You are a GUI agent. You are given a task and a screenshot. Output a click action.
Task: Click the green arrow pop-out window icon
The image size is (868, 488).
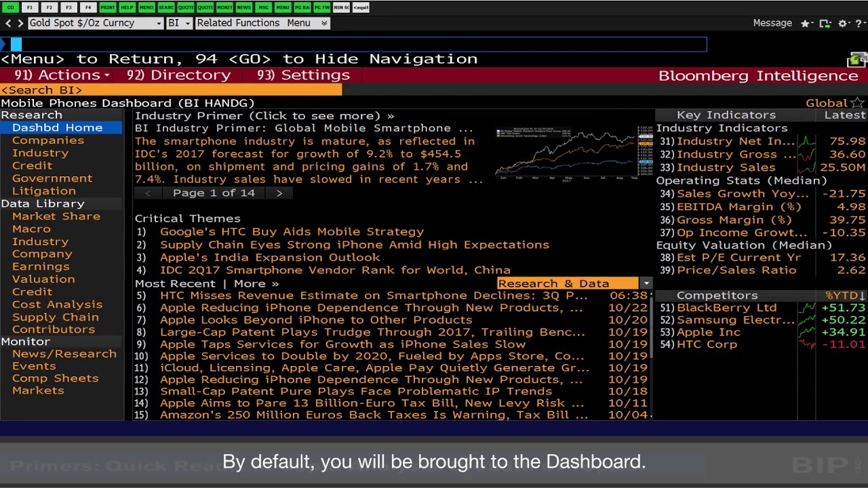[x=857, y=60]
